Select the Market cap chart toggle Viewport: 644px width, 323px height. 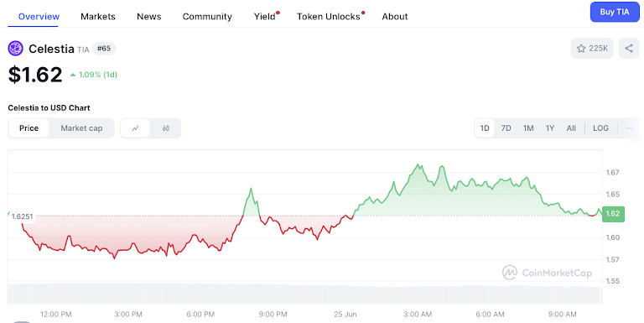(x=81, y=128)
